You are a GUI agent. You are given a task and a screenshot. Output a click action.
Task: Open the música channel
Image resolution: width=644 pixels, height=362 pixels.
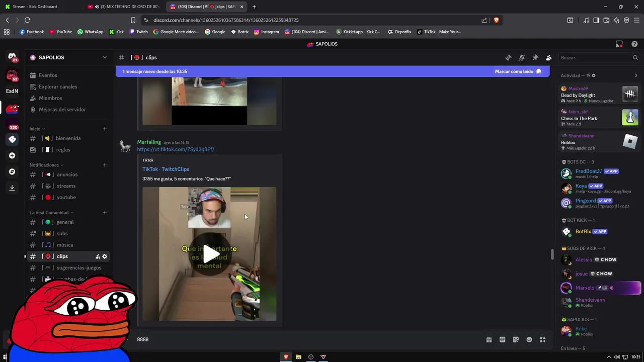pos(68,245)
